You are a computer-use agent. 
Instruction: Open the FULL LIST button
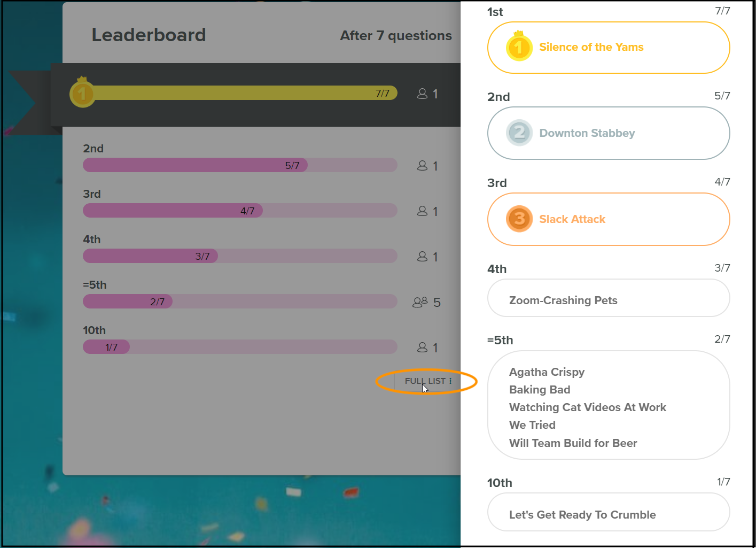tap(427, 381)
